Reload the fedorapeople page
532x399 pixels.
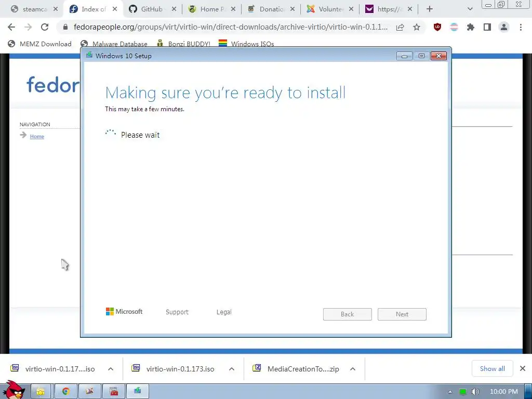point(45,27)
